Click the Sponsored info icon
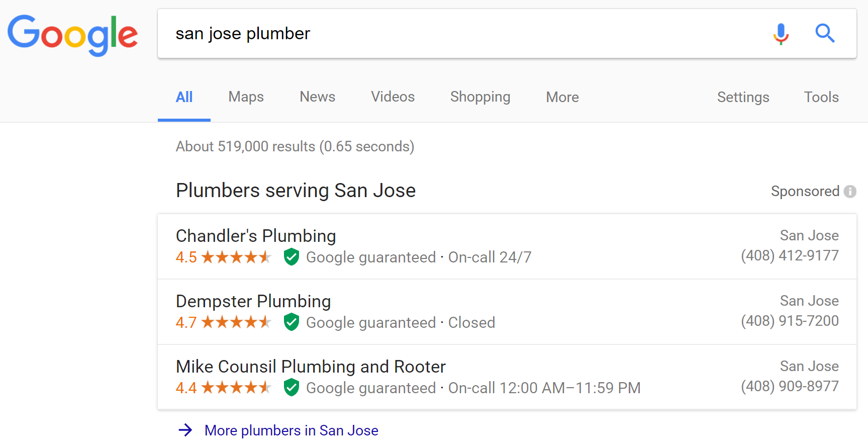This screenshot has width=868, height=447. click(x=850, y=192)
